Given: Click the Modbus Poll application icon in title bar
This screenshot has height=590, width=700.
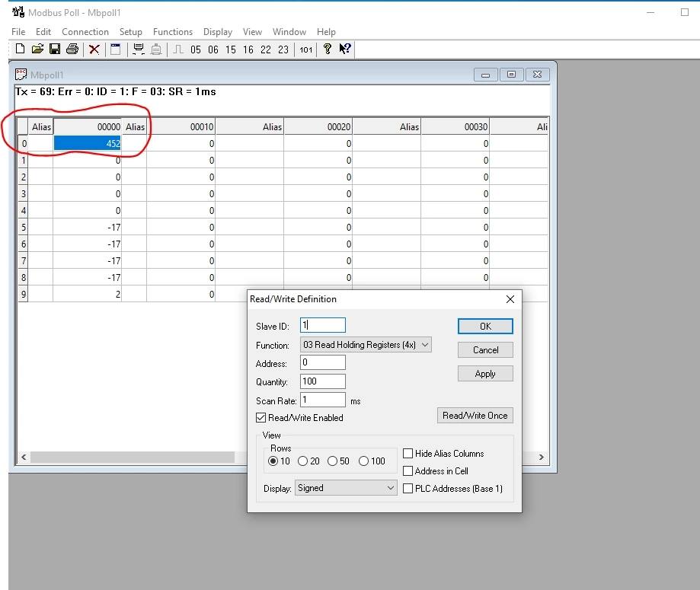Looking at the screenshot, I should 18,12.
